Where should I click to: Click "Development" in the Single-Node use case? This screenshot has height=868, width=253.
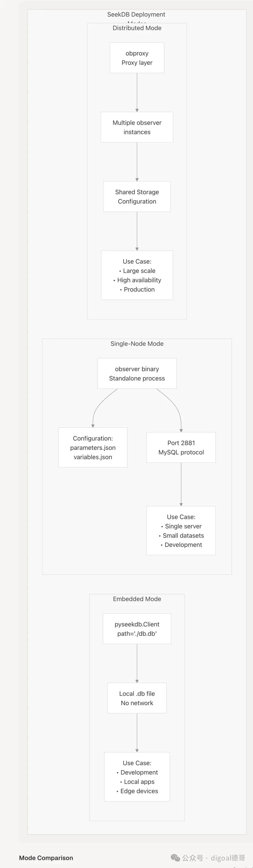[183, 545]
